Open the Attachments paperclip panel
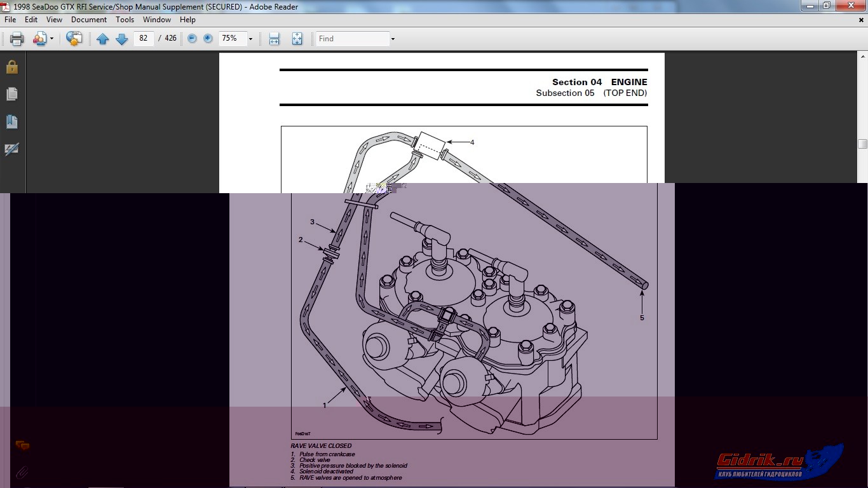The width and height of the screenshot is (868, 488). tap(22, 472)
